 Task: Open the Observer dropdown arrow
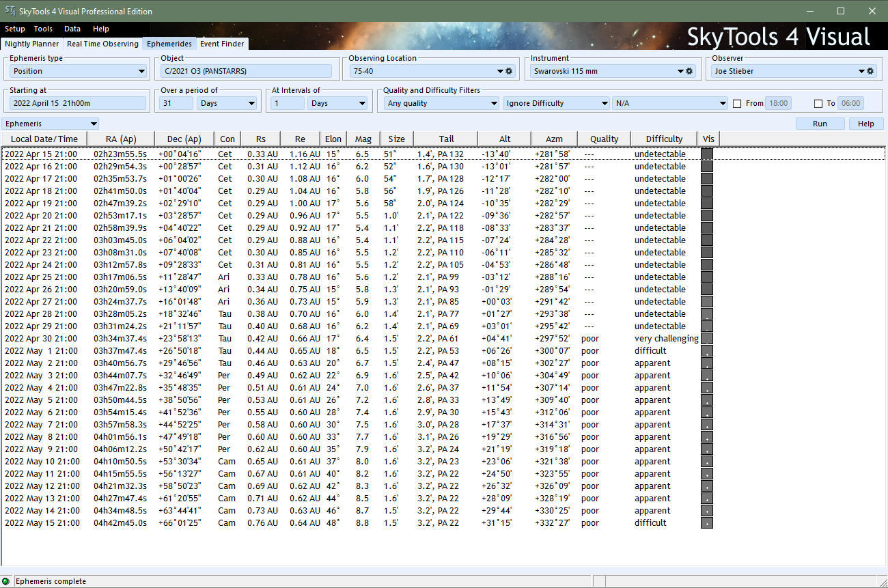[862, 71]
